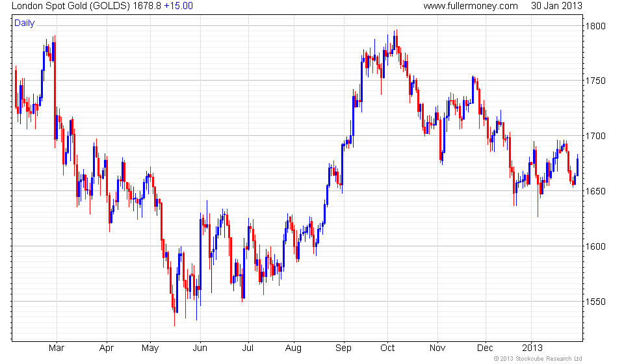
Task: Click the Apr month axis label
Action: pos(107,348)
